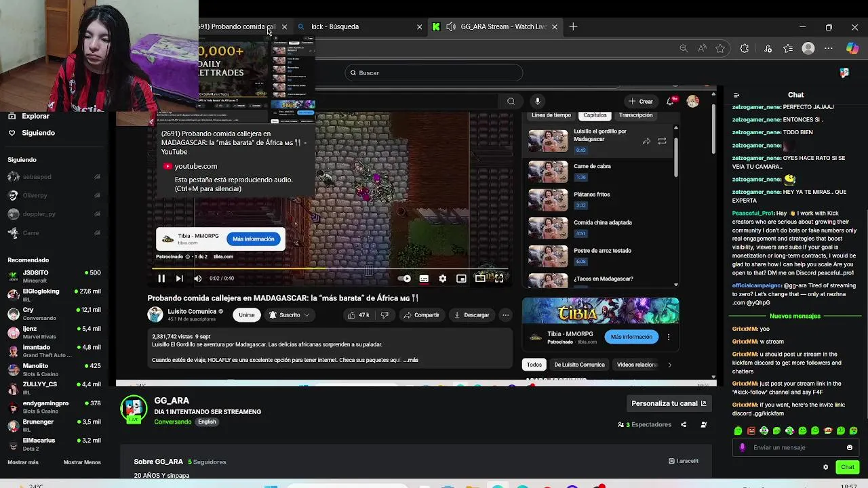
Task: Switch to the Transcripción tab
Action: (635, 115)
